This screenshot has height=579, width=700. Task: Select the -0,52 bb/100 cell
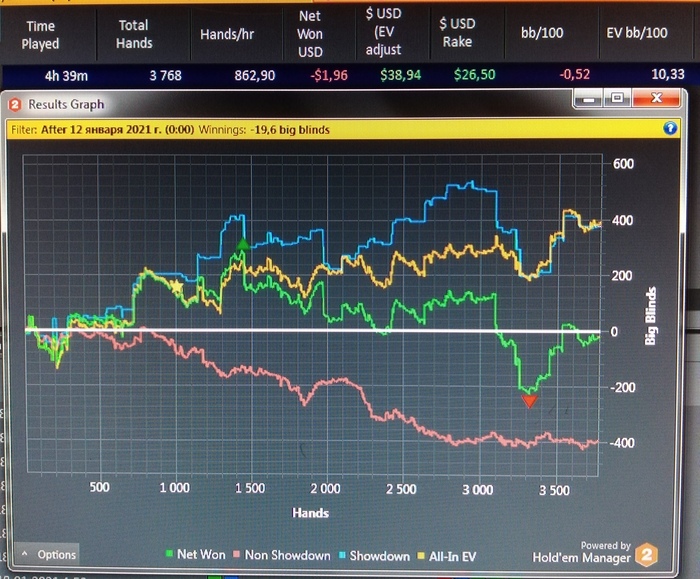point(575,74)
